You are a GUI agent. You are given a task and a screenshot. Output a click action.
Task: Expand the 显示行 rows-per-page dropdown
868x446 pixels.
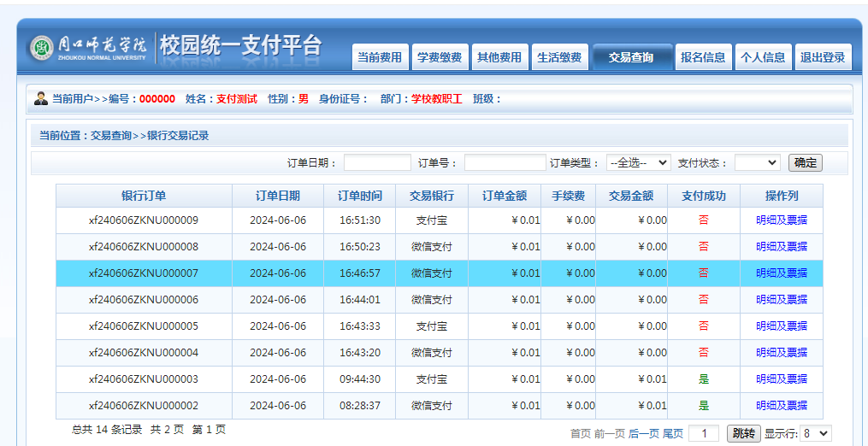[816, 433]
